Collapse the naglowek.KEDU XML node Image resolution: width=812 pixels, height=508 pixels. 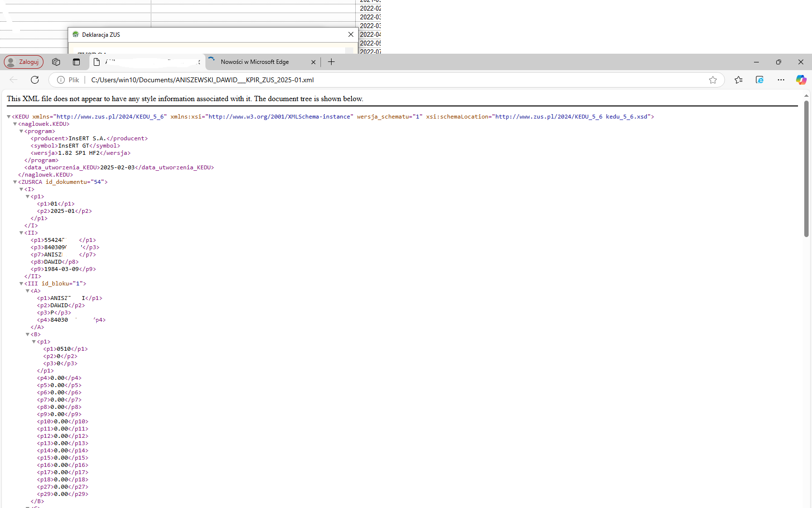pyautogui.click(x=15, y=124)
